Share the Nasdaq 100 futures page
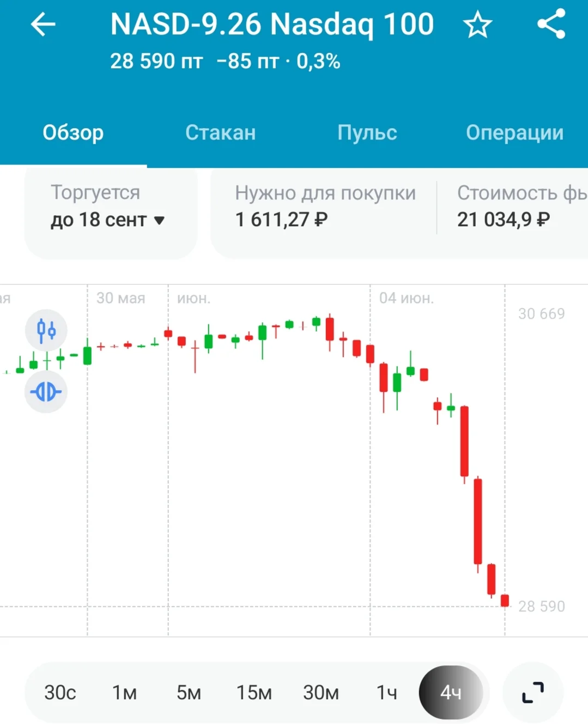Viewport: 588px width, 727px height. [551, 25]
